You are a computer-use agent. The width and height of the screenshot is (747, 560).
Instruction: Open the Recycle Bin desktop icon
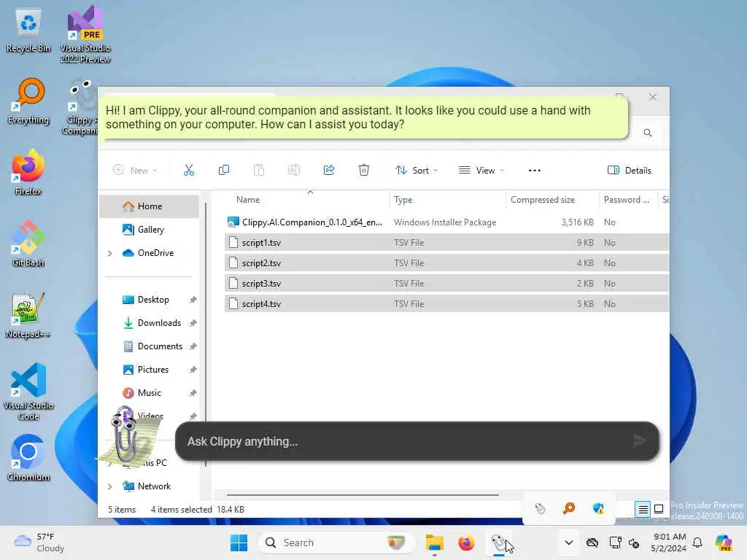coord(28,31)
